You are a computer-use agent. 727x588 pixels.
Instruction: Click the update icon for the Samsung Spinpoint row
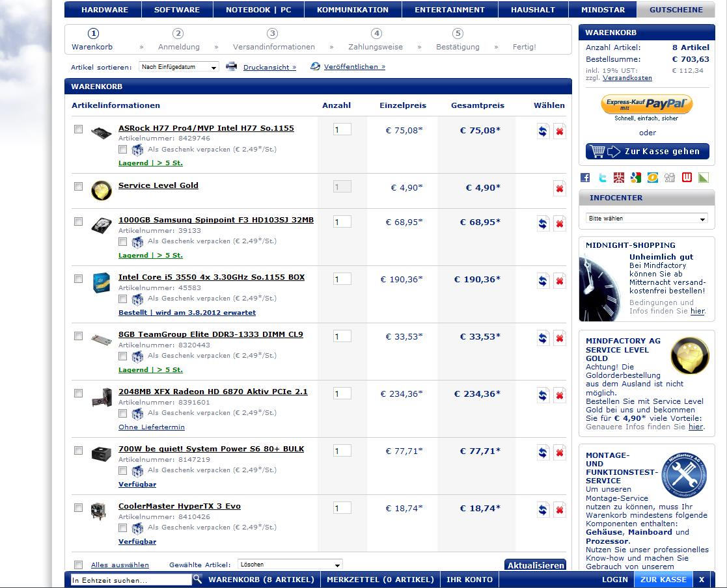tap(543, 223)
